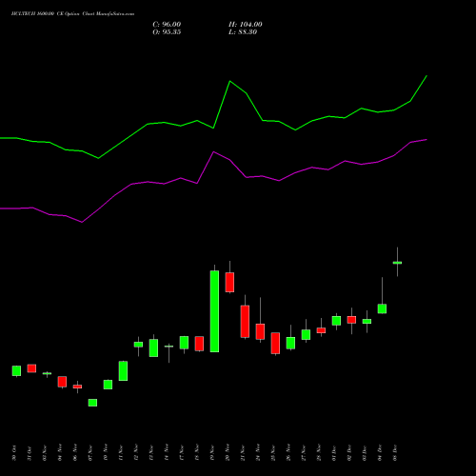Click the chart title text at top left
Screen dimensions: 476x476
click(x=72, y=14)
